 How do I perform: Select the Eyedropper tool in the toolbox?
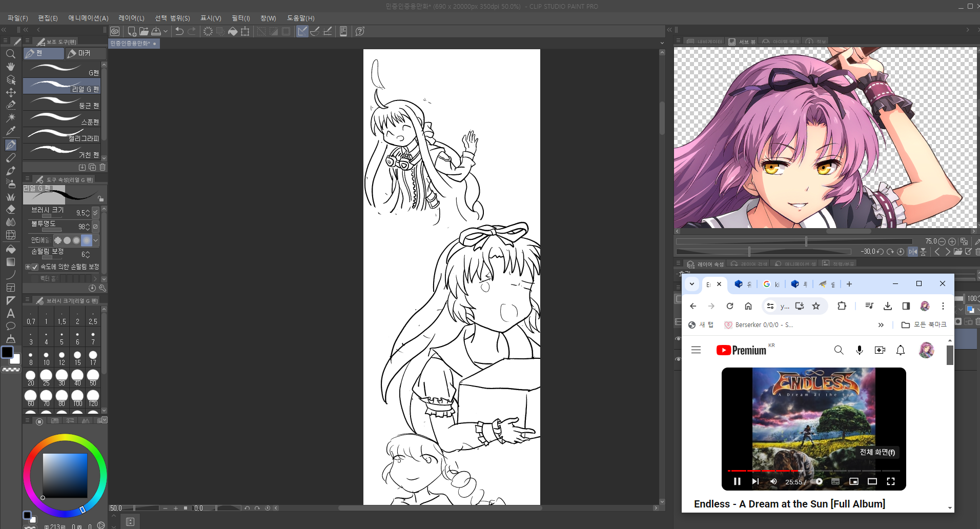pyautogui.click(x=11, y=131)
